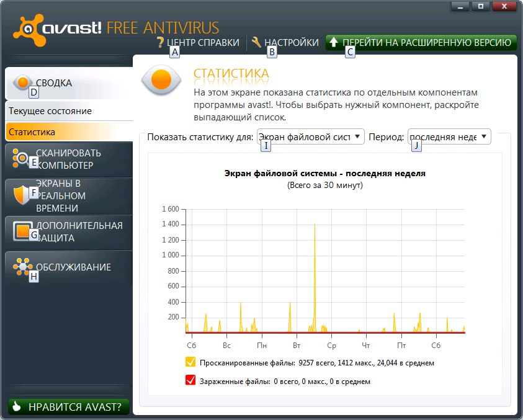Image resolution: width=523 pixels, height=420 pixels.
Task: Open Сканировать компьютер section
Action: point(69,159)
